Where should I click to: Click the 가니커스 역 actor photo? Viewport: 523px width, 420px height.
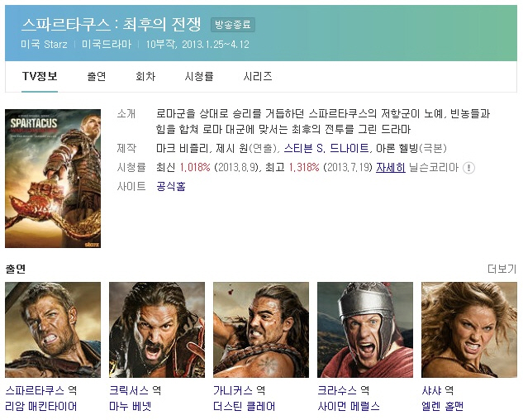click(x=261, y=330)
